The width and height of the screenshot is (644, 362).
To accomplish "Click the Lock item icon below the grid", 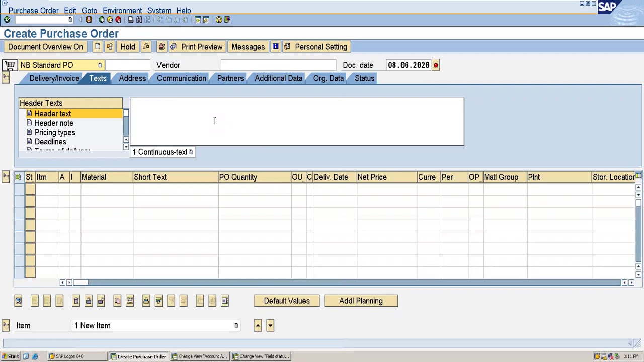I will (x=88, y=301).
